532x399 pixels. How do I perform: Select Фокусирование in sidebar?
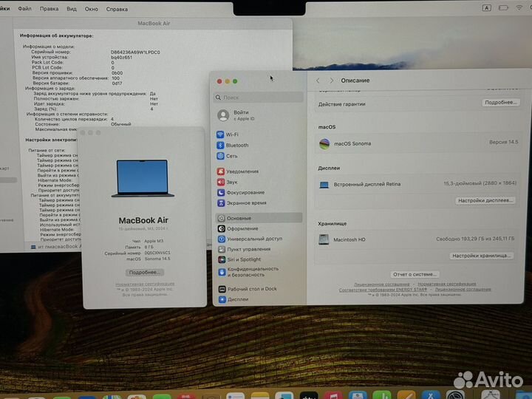click(241, 192)
